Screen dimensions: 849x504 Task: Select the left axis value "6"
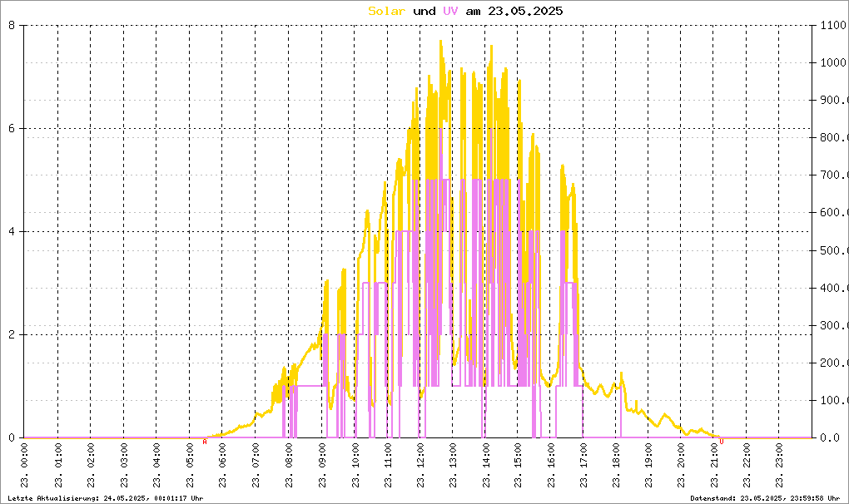(x=12, y=128)
